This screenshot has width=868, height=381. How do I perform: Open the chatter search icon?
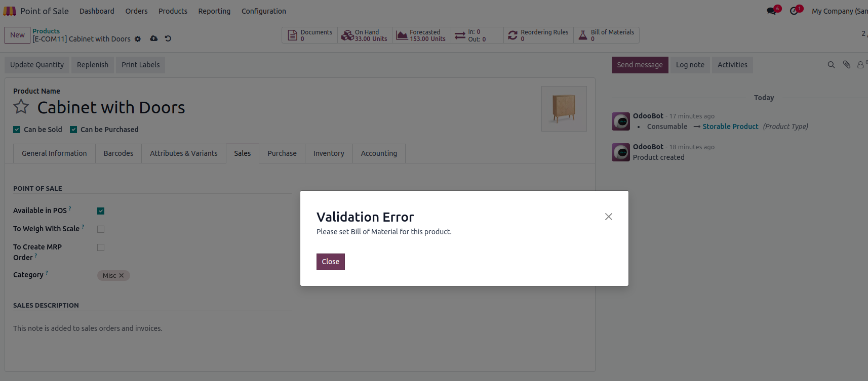pos(831,65)
